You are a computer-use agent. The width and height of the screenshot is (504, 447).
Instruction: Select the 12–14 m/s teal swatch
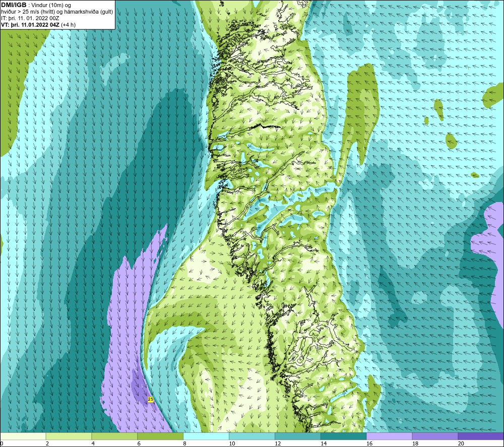(298, 436)
